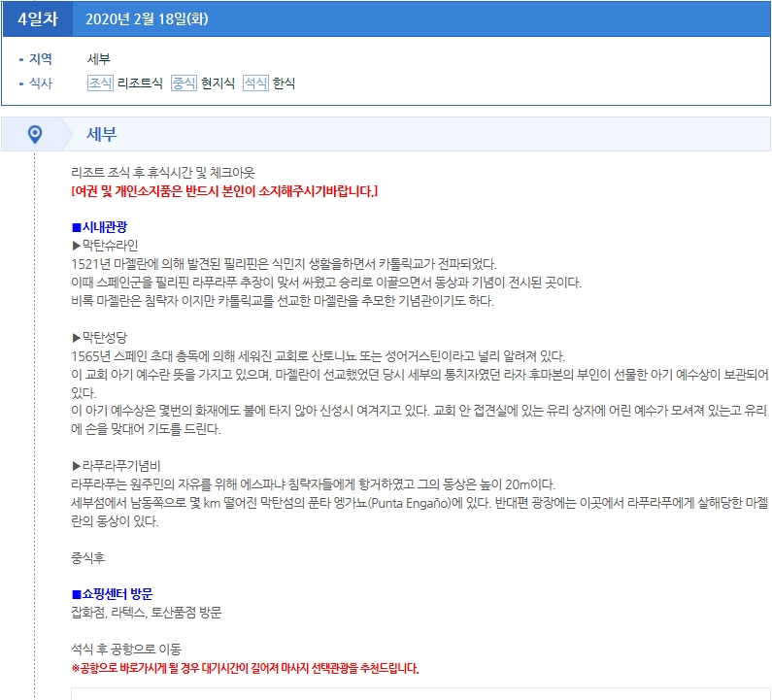Click the 중식 meal badge
This screenshot has width=772, height=700.
pyautogui.click(x=184, y=83)
